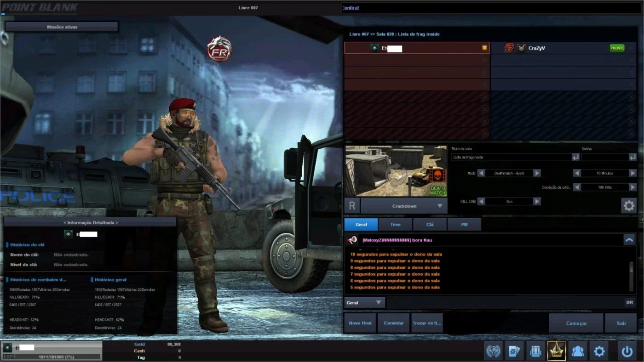Switch to the Time chat tab
This screenshot has width=644, height=362.
(395, 224)
